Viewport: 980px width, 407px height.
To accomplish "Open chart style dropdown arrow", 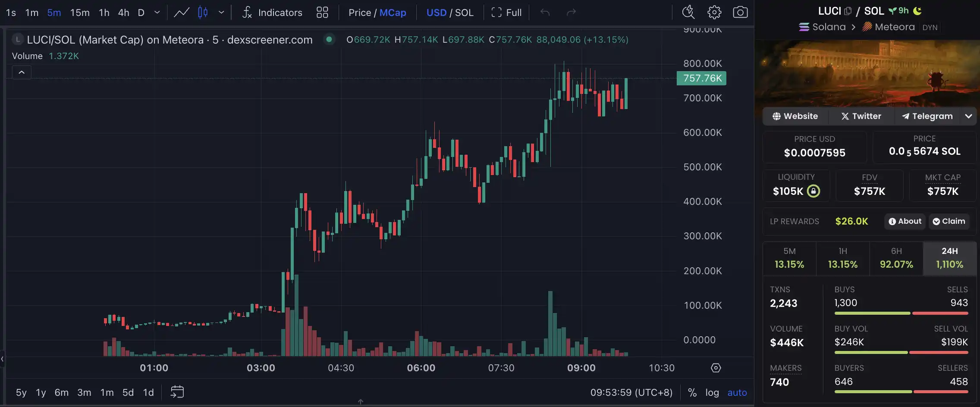I will (221, 13).
